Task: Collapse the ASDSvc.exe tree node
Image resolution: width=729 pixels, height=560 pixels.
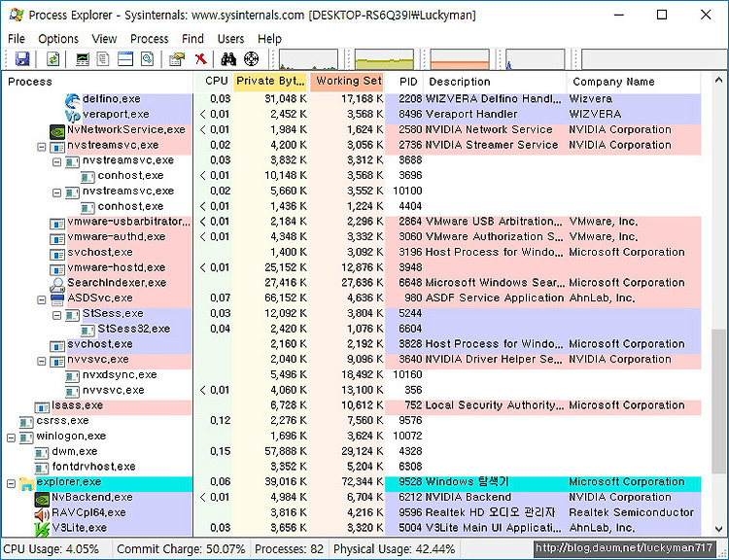Action: (x=42, y=300)
